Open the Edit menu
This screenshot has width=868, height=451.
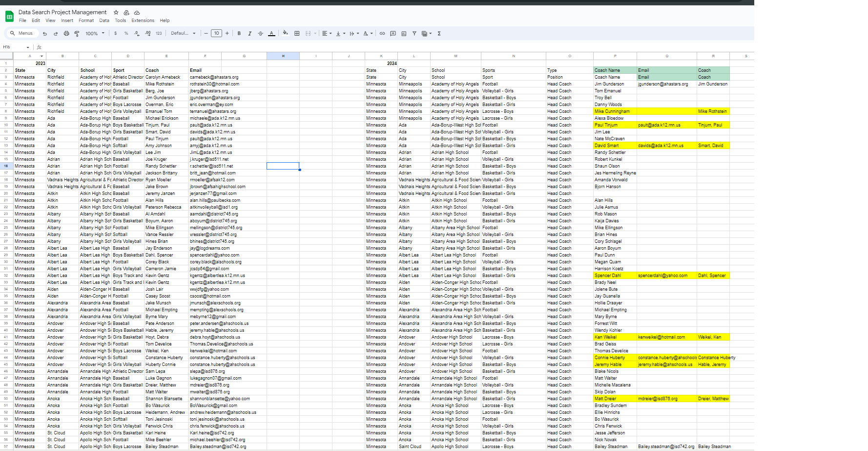pyautogui.click(x=36, y=21)
